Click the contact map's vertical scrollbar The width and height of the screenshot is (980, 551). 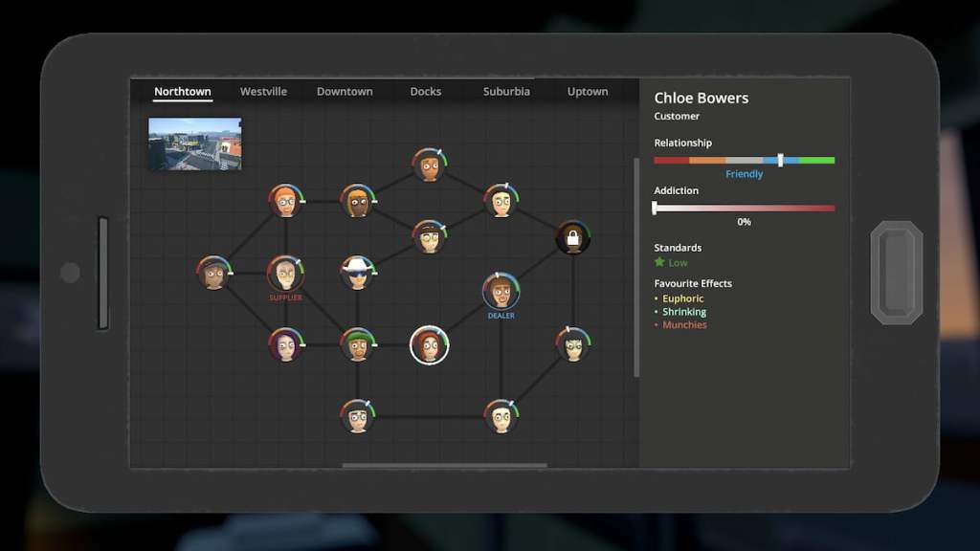click(x=635, y=268)
